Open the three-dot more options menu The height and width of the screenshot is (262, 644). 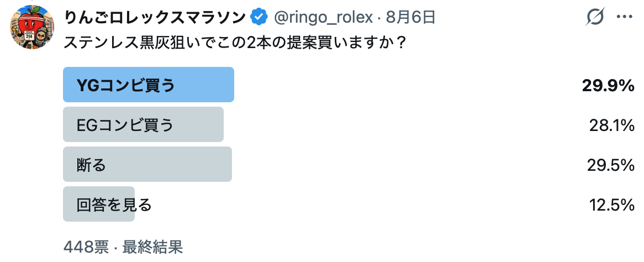(x=624, y=17)
